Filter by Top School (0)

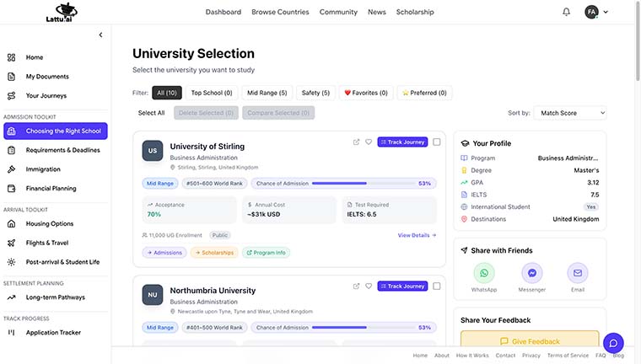[x=212, y=93]
